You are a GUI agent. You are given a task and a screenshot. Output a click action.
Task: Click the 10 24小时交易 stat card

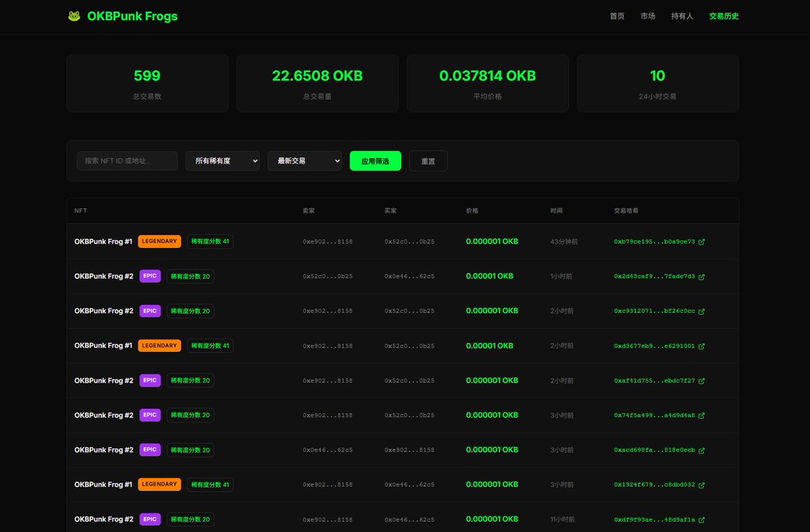click(x=657, y=83)
